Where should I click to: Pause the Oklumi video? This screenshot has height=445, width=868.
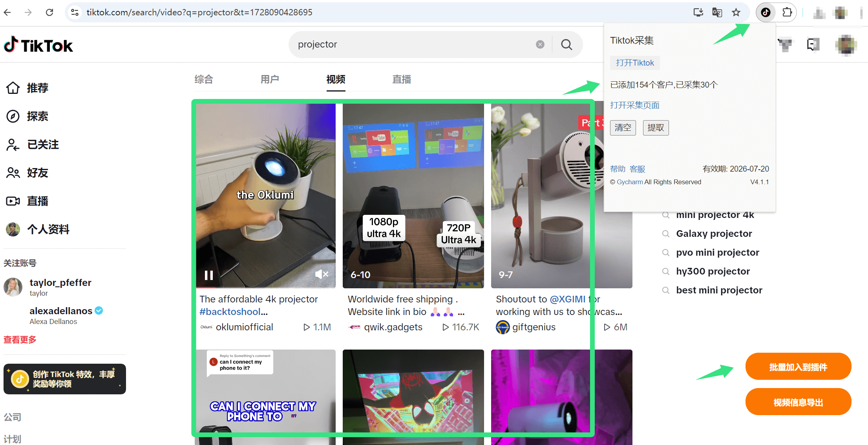coord(209,275)
